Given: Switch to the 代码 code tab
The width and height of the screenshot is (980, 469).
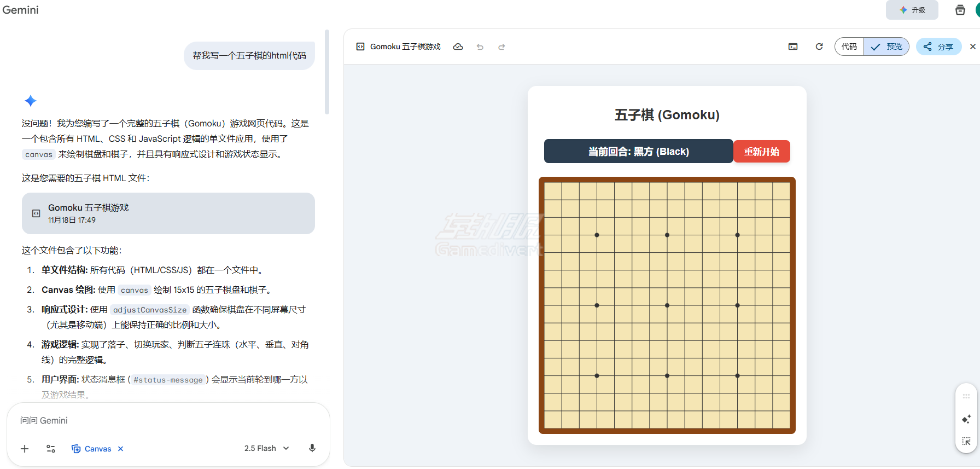Looking at the screenshot, I should [x=849, y=47].
